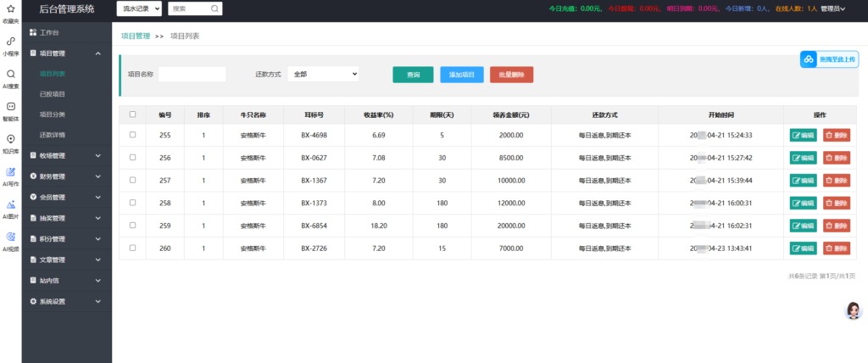Click the 财务管理 menu icon
Viewport: 868px width, 363px height.
(x=33, y=176)
